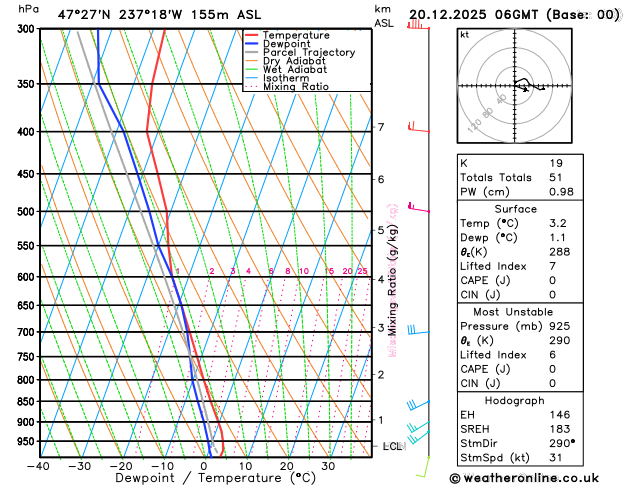Click the grey Parcel Trajectory swatch in legend

[x=252, y=52]
